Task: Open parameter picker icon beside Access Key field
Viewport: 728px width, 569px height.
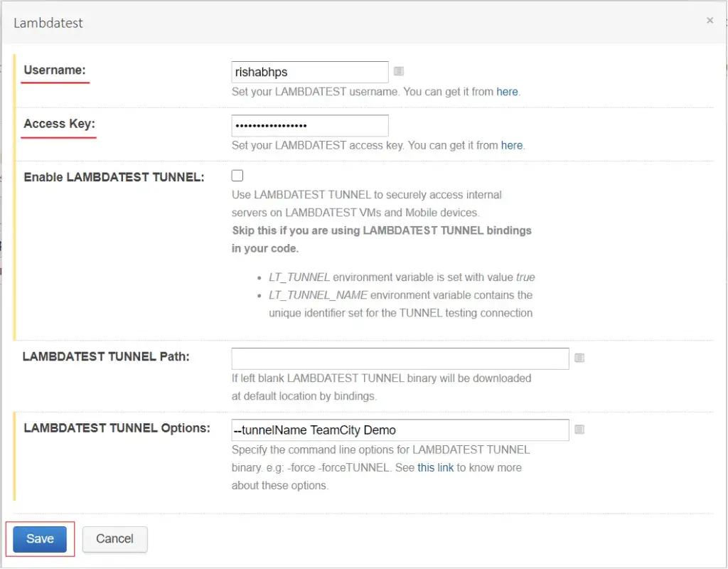Action: point(398,124)
